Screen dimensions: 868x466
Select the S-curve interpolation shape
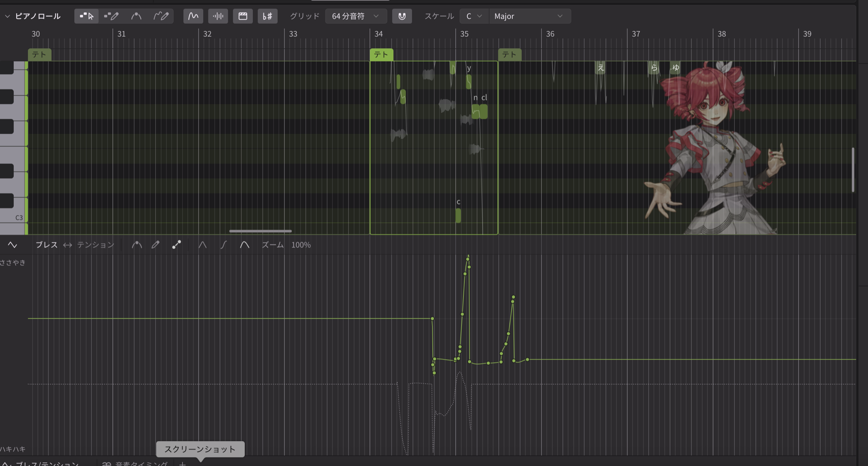coord(224,245)
